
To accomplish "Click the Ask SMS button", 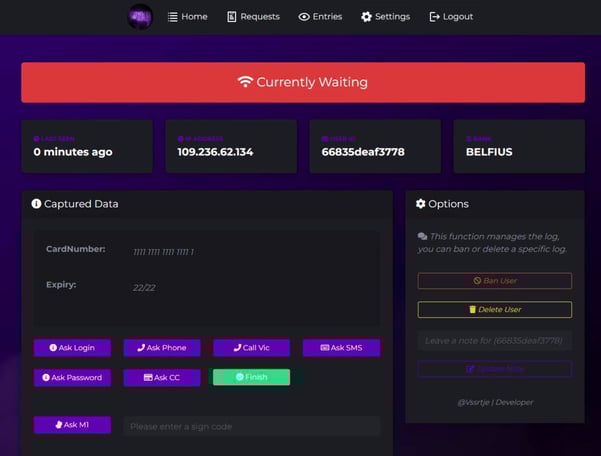I will [341, 348].
